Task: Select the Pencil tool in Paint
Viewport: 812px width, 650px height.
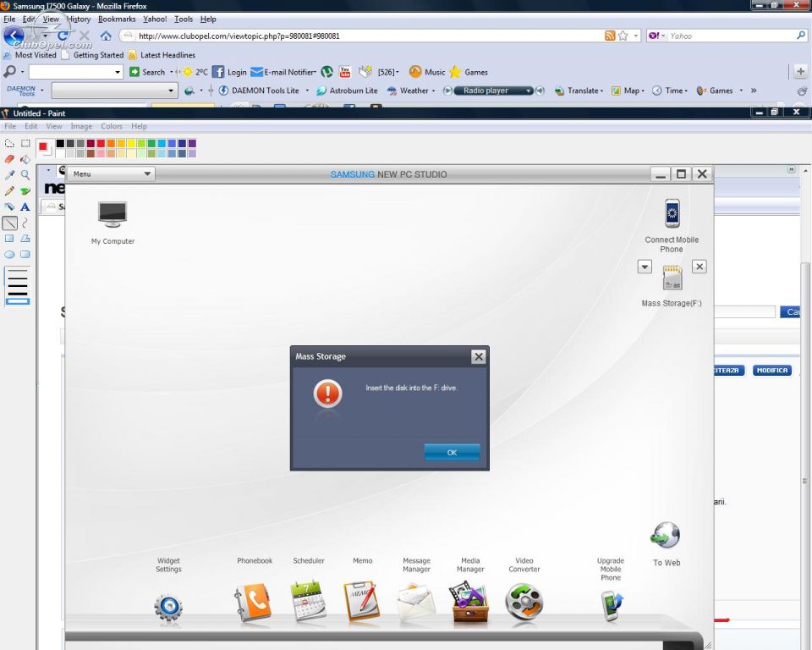Action: pos(9,190)
